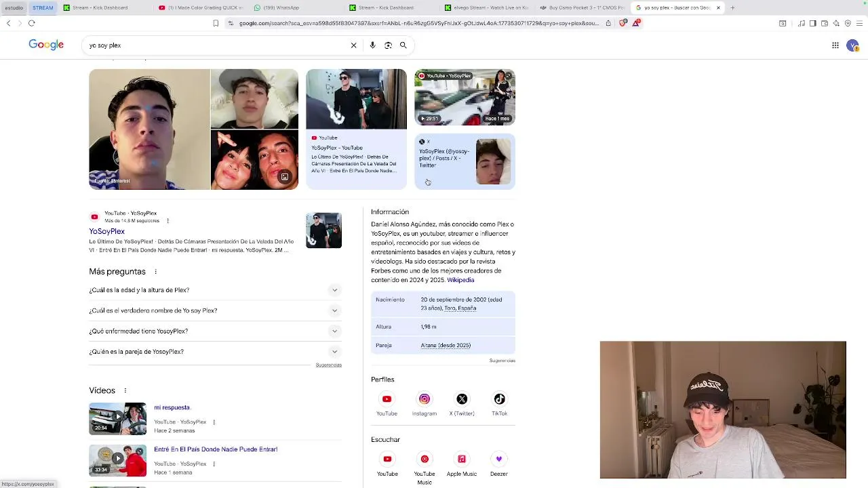Open TikTok profile icon
868x488 pixels.
[x=499, y=399]
